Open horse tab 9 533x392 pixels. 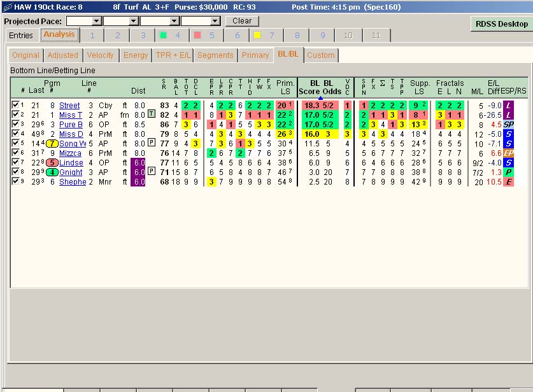(x=323, y=36)
